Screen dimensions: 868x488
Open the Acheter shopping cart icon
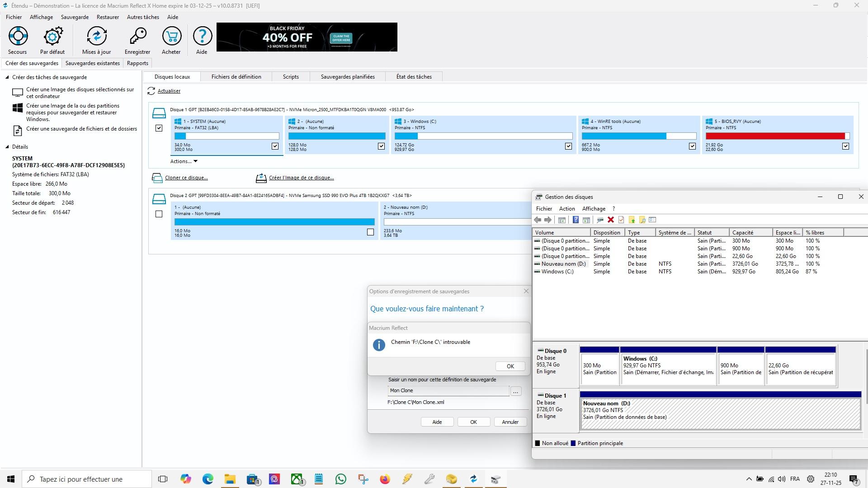(171, 36)
